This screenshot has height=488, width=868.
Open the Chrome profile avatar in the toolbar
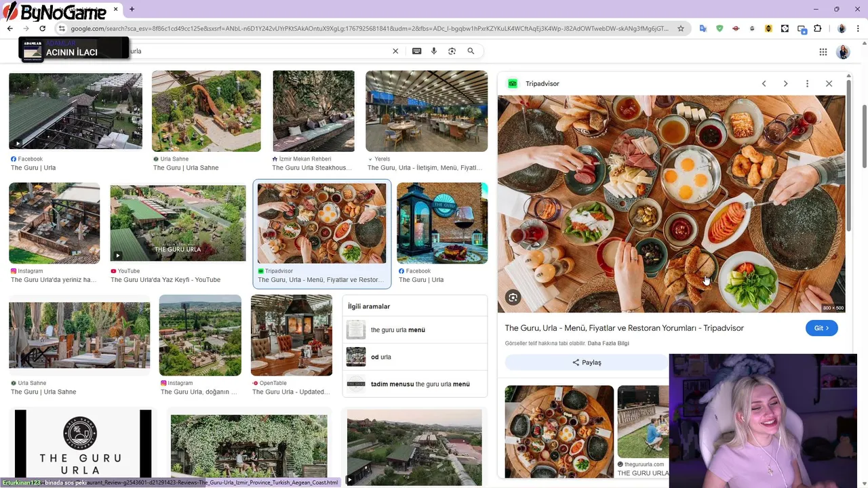pos(842,28)
